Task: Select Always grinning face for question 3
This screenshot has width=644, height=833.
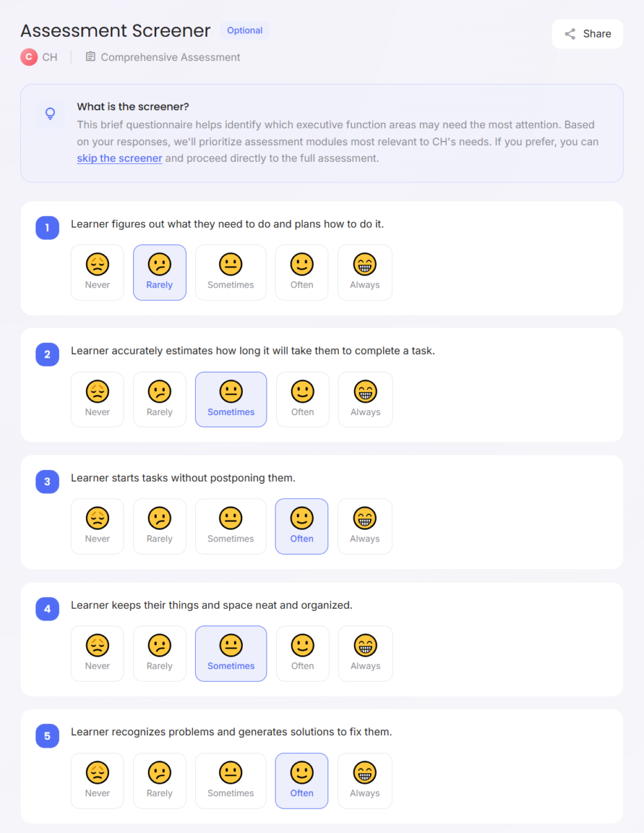Action: (x=364, y=526)
